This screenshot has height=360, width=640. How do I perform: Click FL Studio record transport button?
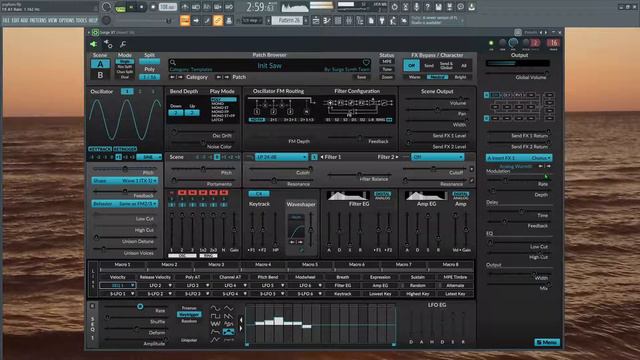click(x=153, y=7)
